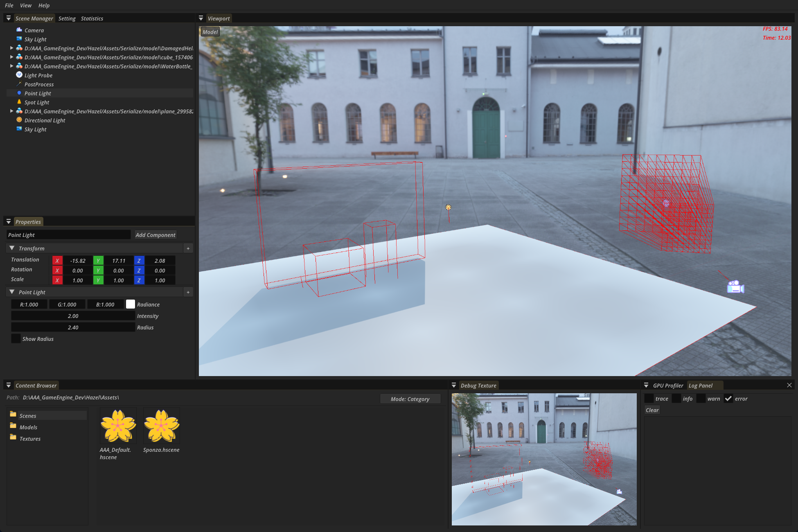Open the File menu
Viewport: 798px width, 532px height.
pyautogui.click(x=9, y=5)
